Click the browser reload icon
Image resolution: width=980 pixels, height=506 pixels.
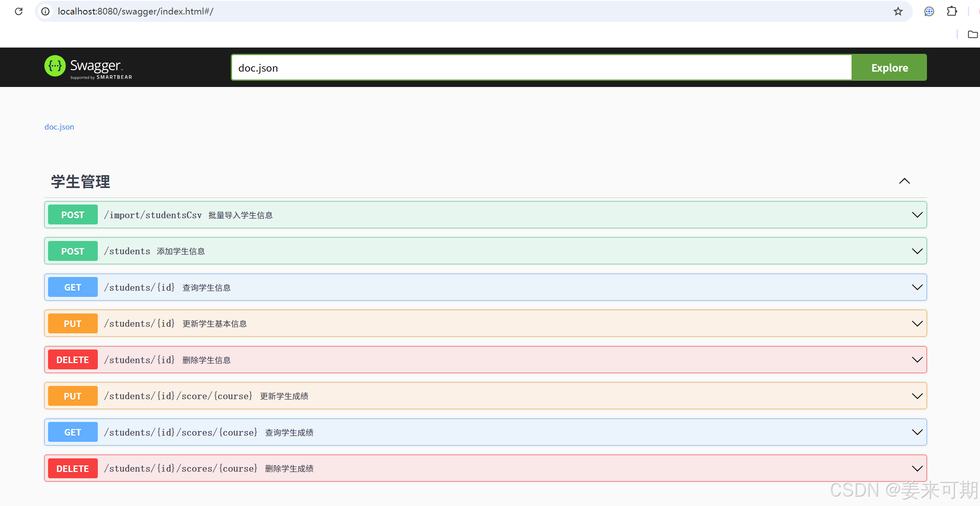pos(19,11)
